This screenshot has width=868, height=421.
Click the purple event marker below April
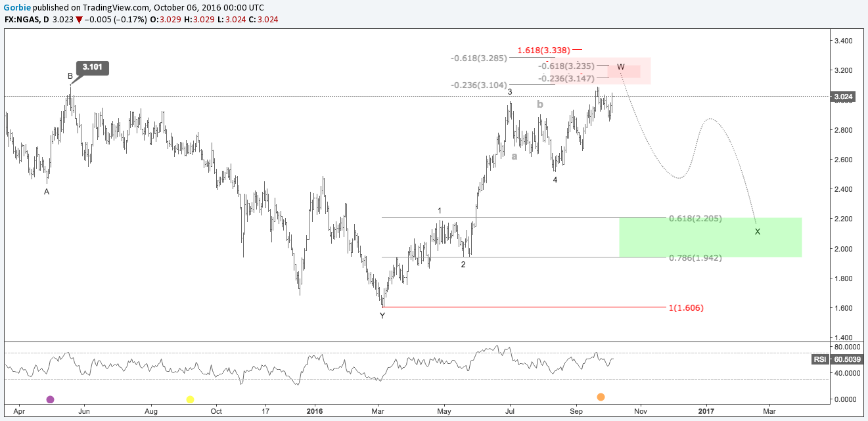click(51, 399)
